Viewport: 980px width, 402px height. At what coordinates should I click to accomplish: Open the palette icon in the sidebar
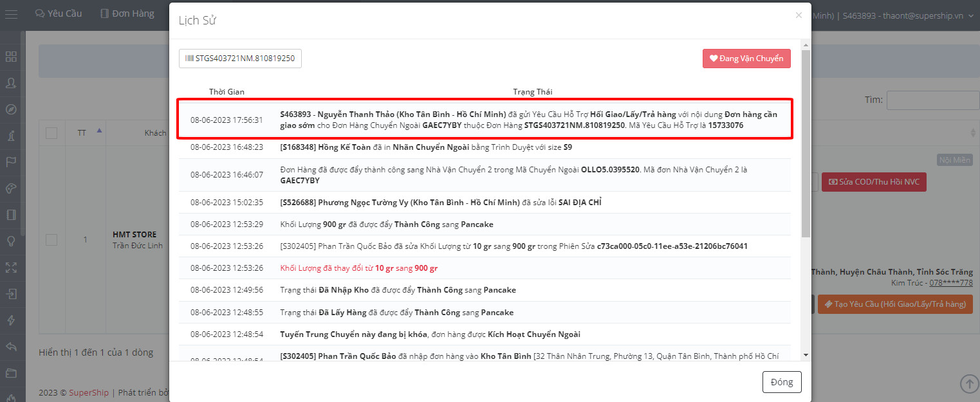point(11,188)
